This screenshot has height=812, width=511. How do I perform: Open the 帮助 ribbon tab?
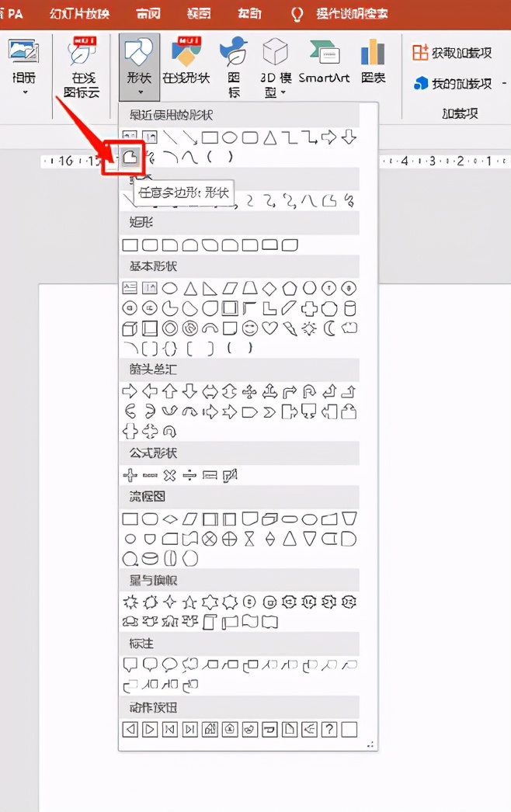[x=249, y=13]
